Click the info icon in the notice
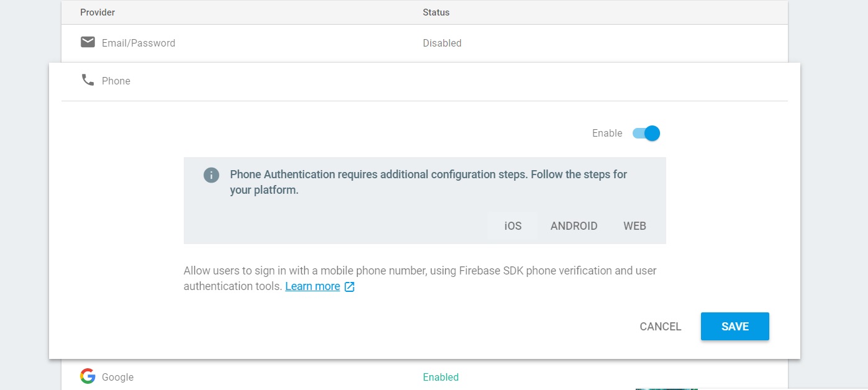Viewport: 868px width, 390px height. pyautogui.click(x=211, y=175)
